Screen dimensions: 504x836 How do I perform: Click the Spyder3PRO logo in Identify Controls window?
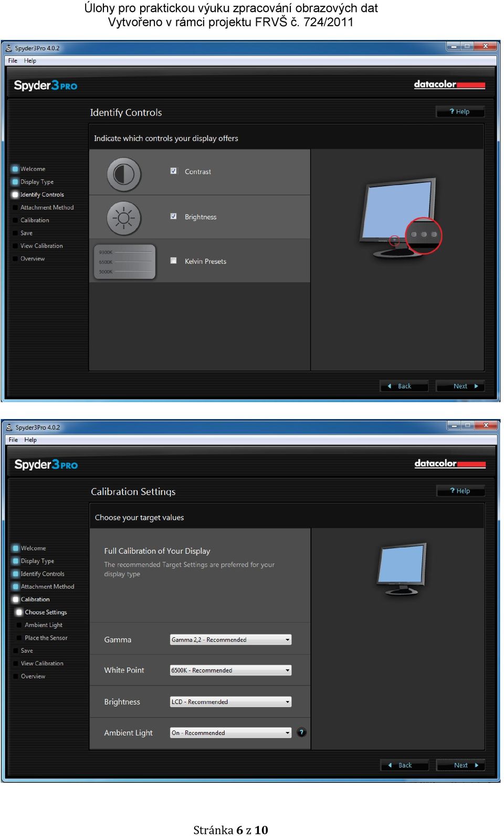pos(46,86)
